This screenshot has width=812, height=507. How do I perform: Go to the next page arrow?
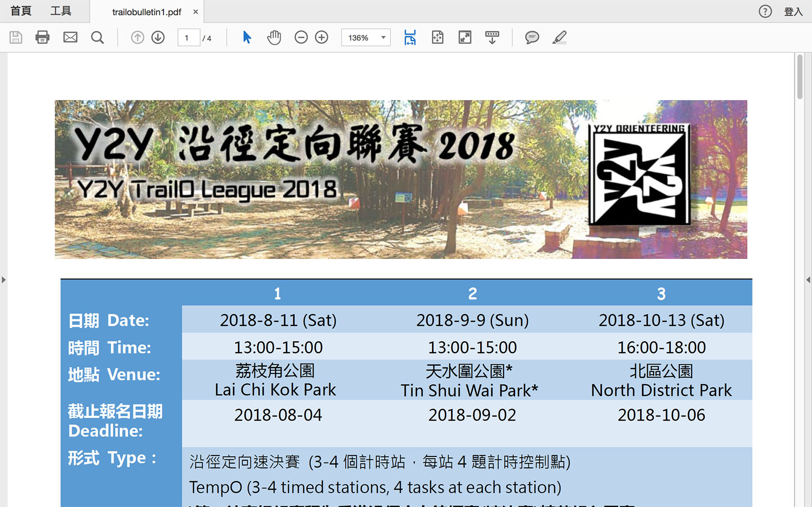tap(158, 37)
